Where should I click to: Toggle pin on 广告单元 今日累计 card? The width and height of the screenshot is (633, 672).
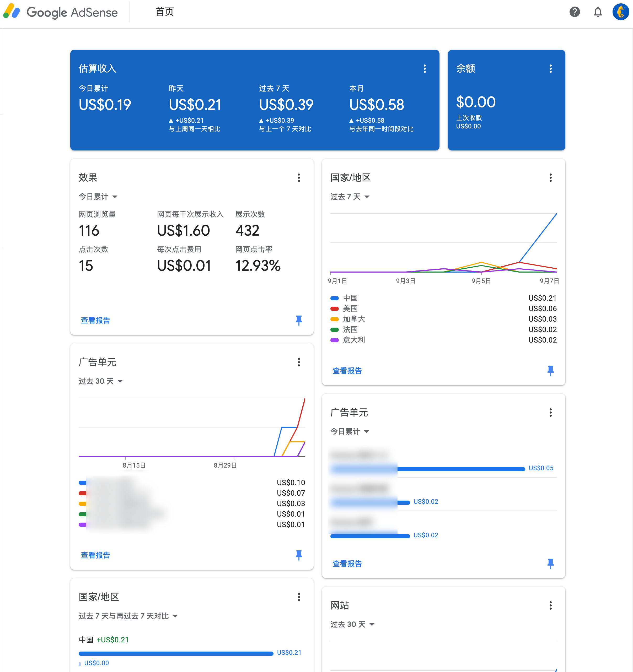(550, 563)
